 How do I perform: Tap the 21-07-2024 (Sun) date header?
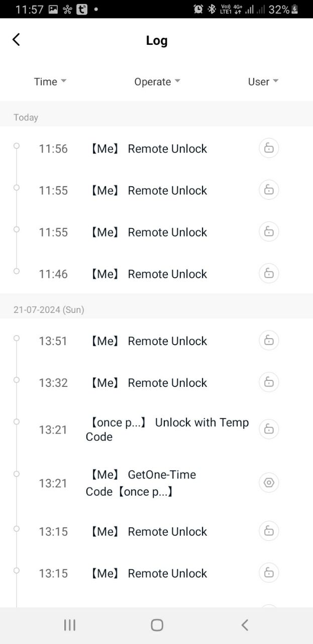(49, 310)
